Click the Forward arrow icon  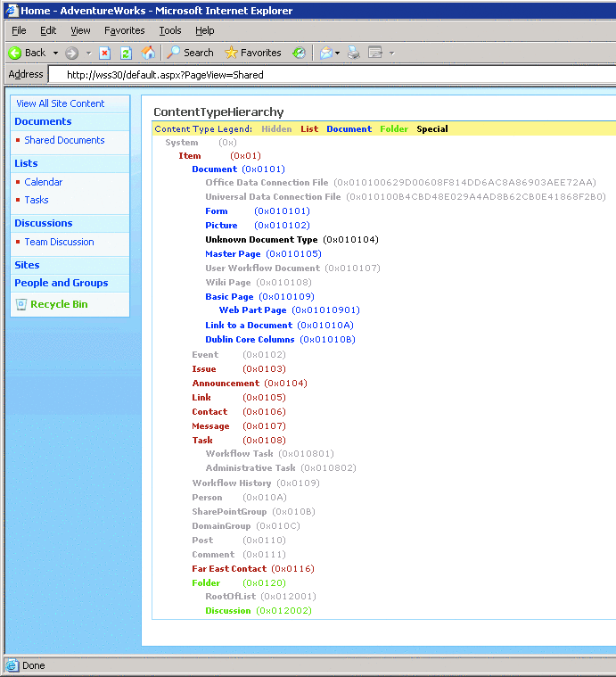click(x=72, y=54)
